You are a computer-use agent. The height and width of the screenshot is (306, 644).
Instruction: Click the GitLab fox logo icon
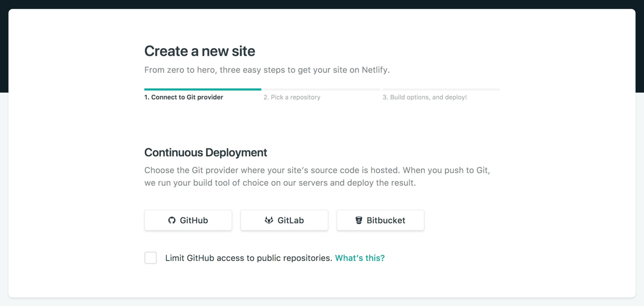[269, 220]
